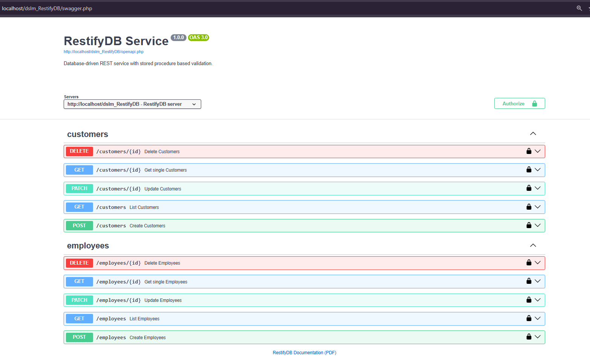Click lock icon on DELETE /employees/{id} row
The height and width of the screenshot is (364, 590).
click(x=529, y=263)
